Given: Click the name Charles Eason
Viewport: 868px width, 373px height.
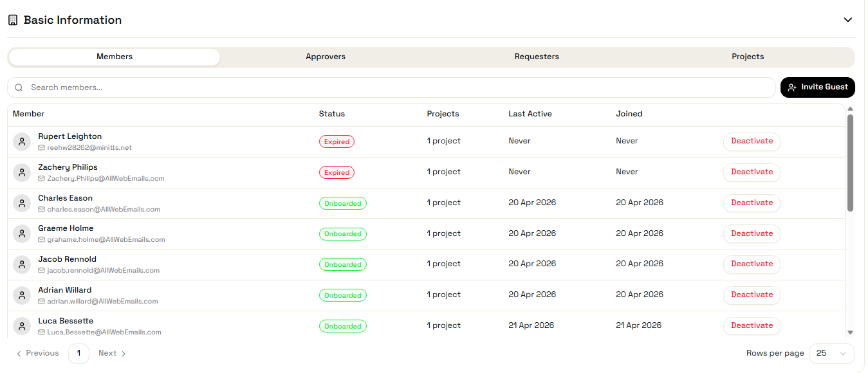Looking at the screenshot, I should click(66, 198).
